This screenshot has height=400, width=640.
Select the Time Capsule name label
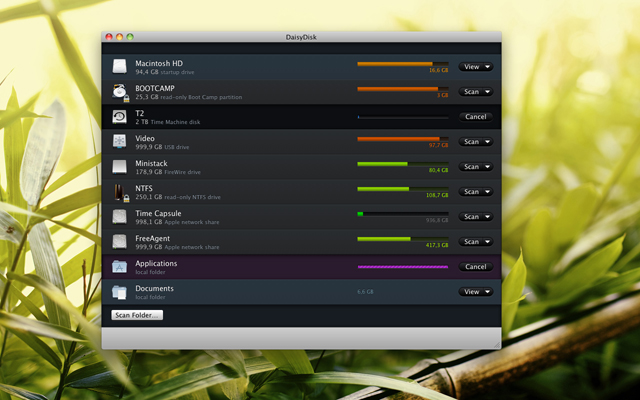[x=158, y=213]
